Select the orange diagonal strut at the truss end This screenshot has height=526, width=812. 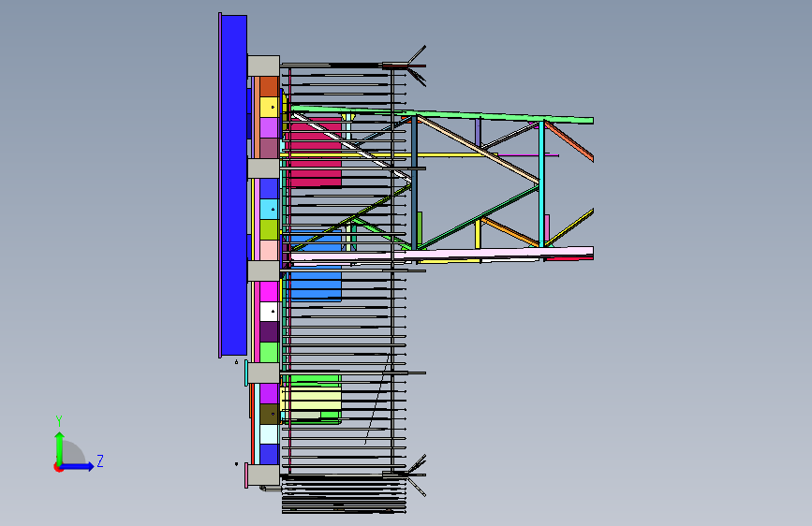click(568, 140)
